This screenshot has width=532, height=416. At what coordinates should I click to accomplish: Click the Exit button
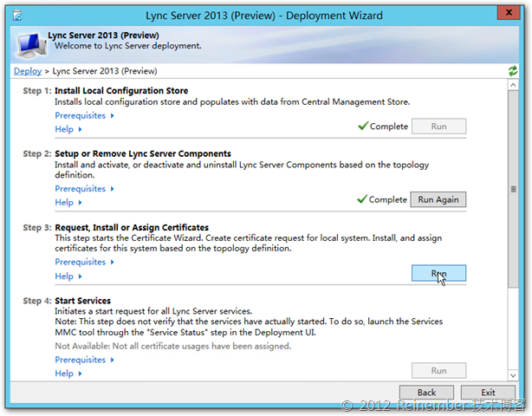[x=488, y=393]
